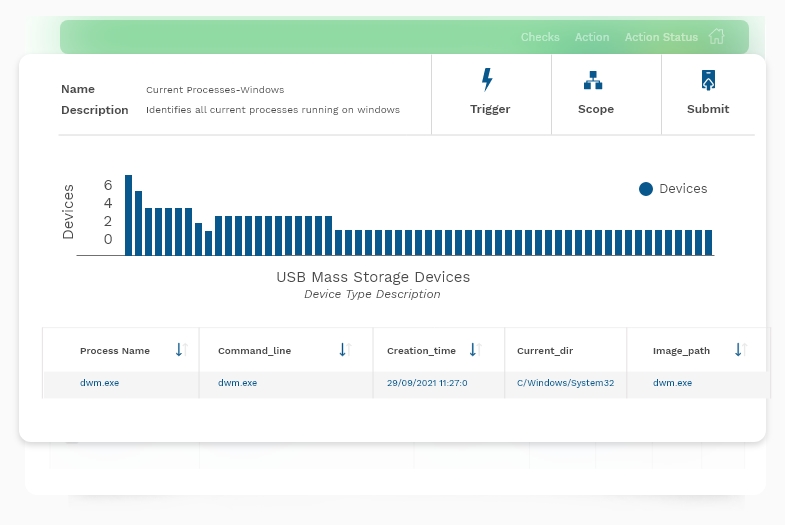
Task: Click the tallest bar in the chart
Action: 128,215
